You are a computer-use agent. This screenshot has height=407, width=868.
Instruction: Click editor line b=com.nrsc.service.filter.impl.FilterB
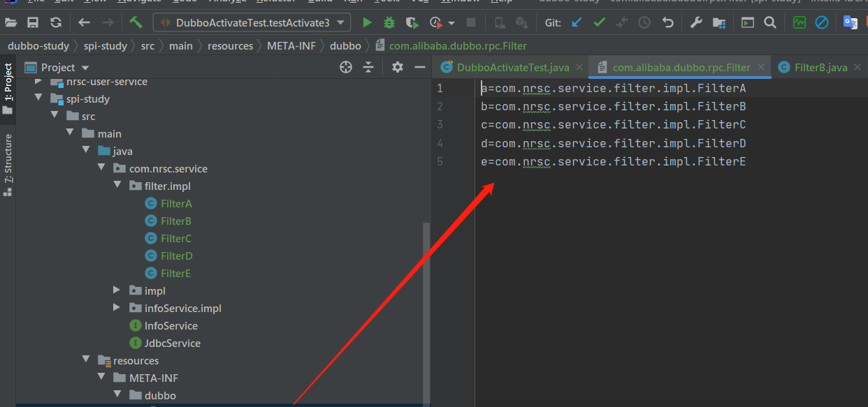click(x=614, y=107)
